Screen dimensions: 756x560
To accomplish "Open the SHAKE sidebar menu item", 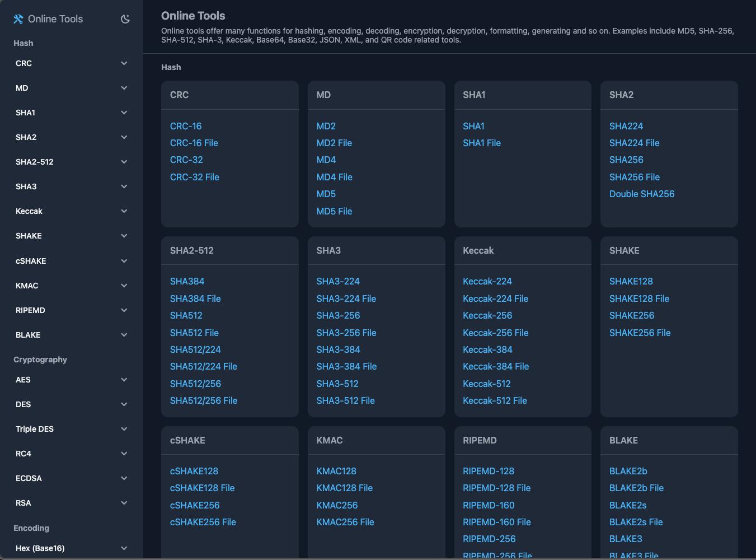I will (72, 236).
